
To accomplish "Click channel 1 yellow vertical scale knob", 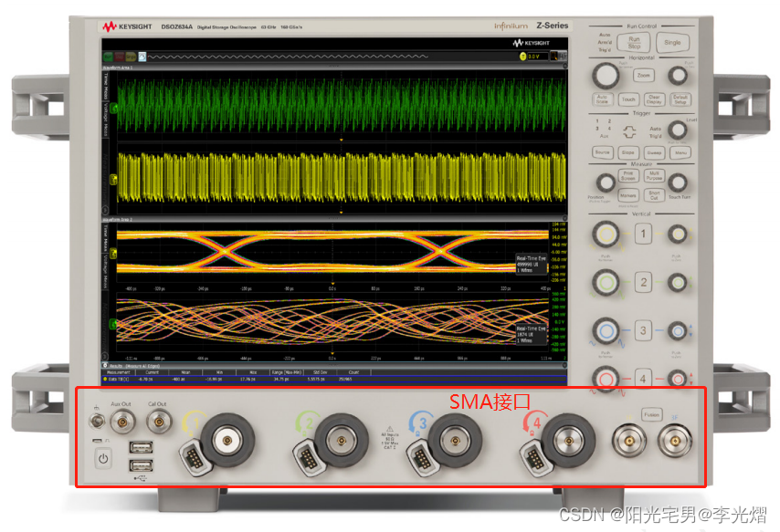I will [606, 235].
